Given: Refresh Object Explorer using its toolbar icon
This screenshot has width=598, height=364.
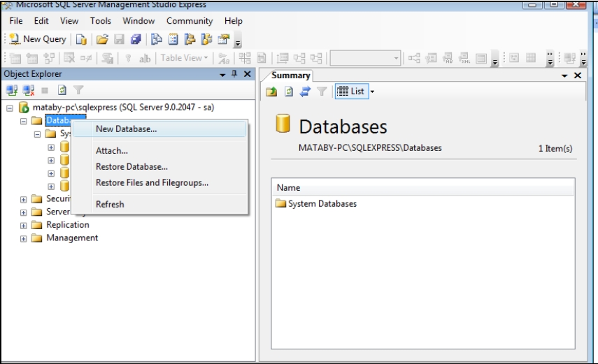Looking at the screenshot, I should pos(62,90).
